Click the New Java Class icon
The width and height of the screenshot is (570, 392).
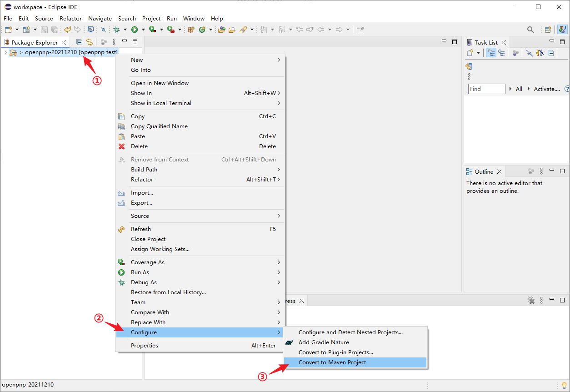[x=202, y=30]
